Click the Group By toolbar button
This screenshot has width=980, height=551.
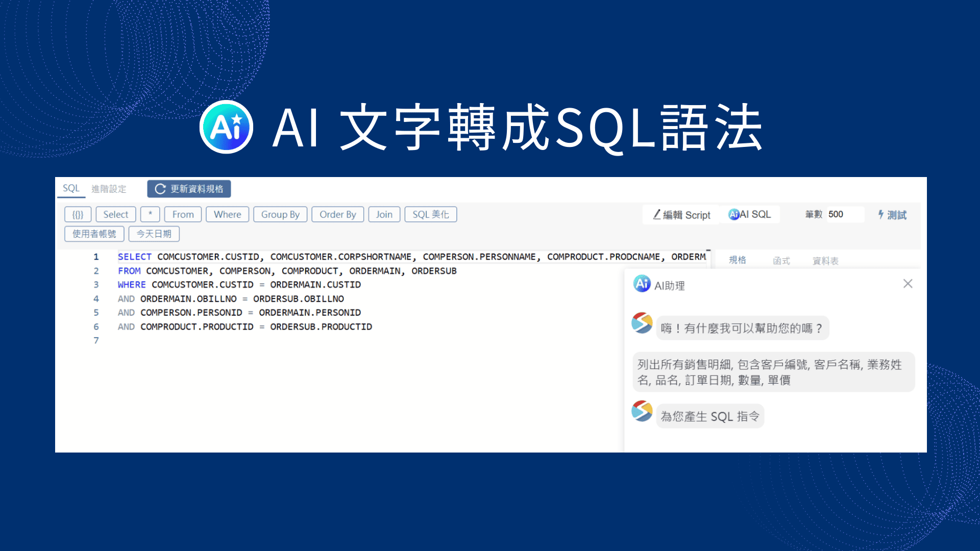280,214
